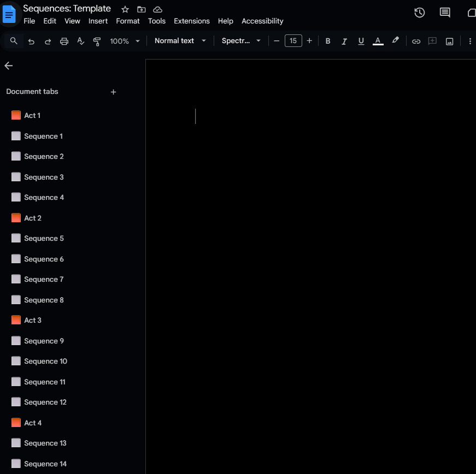Viewport: 476px width, 474px height.
Task: Add a new document tab
Action: pos(114,92)
